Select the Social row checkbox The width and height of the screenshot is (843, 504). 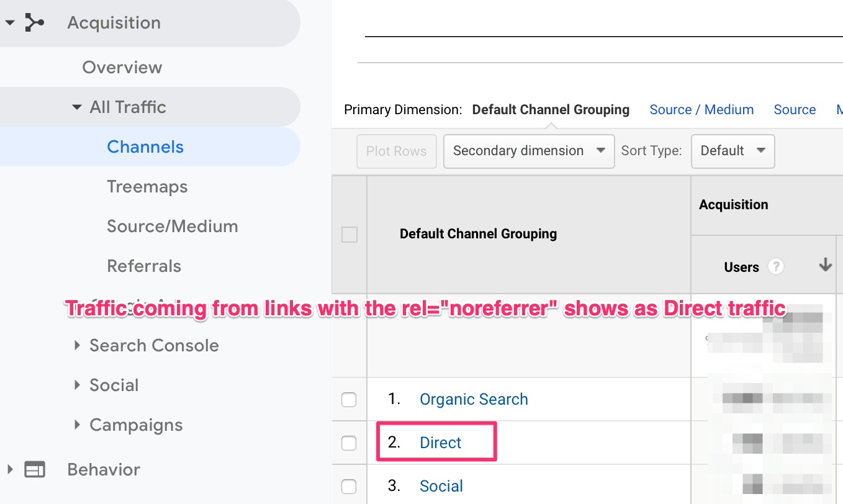(349, 487)
